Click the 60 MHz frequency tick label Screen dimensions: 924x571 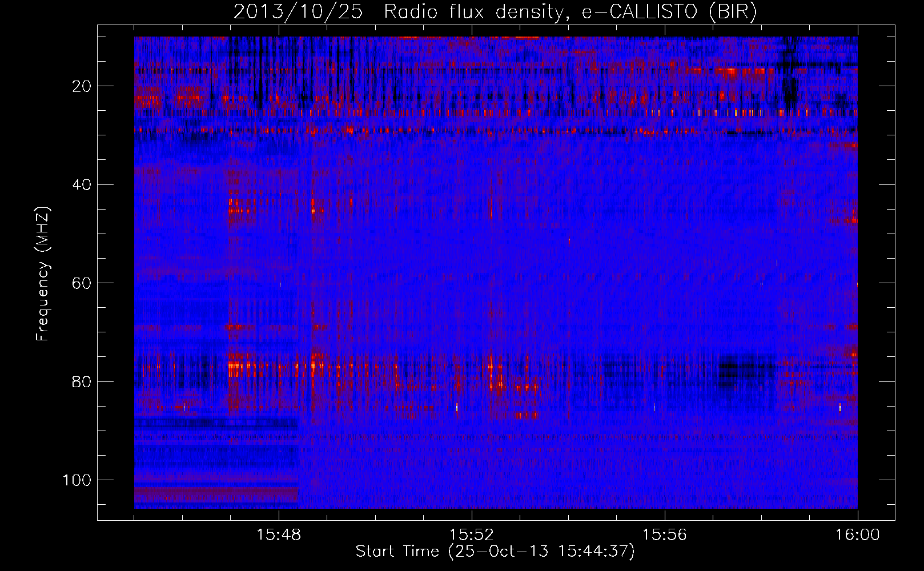(82, 283)
